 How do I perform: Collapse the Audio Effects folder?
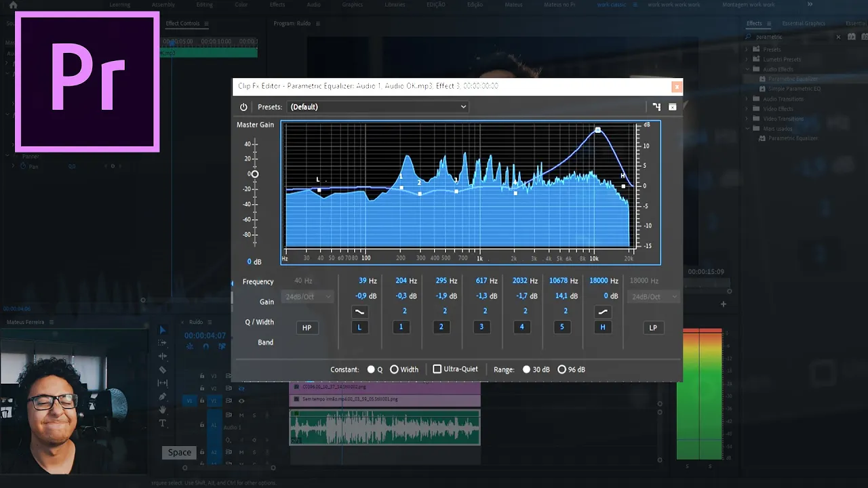(747, 69)
